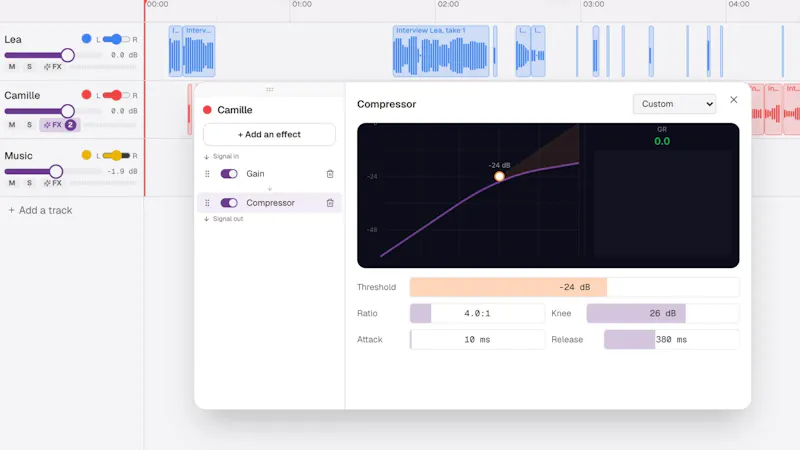Click Add a track
Viewport: 800px width, 450px height.
tap(40, 210)
